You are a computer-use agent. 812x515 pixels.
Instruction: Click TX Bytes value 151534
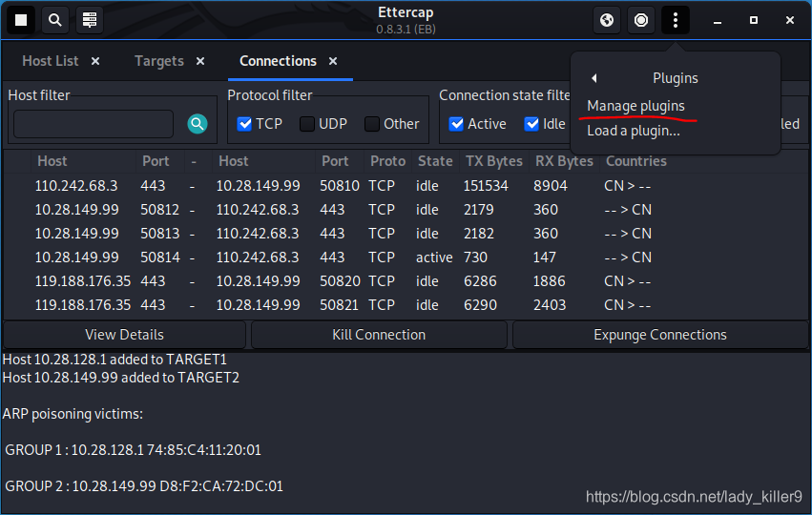point(486,186)
